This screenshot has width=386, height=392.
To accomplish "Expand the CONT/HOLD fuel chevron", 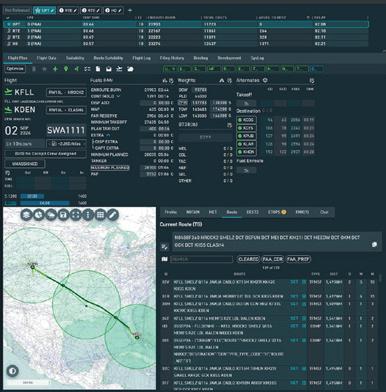I will click(118, 96).
